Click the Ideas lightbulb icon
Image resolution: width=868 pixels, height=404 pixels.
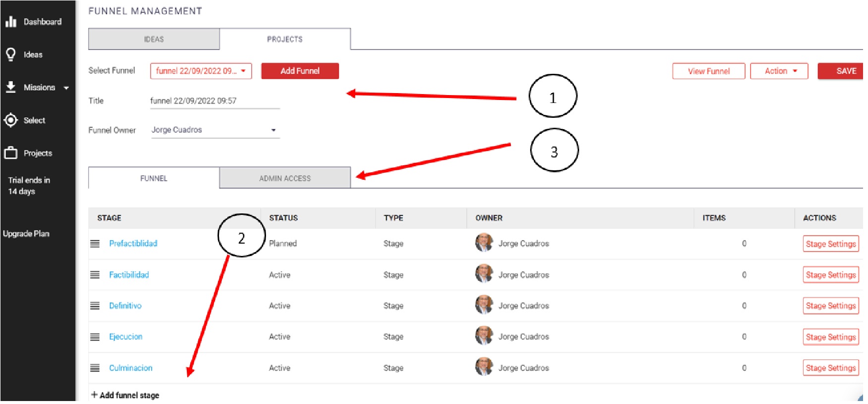[x=10, y=54]
